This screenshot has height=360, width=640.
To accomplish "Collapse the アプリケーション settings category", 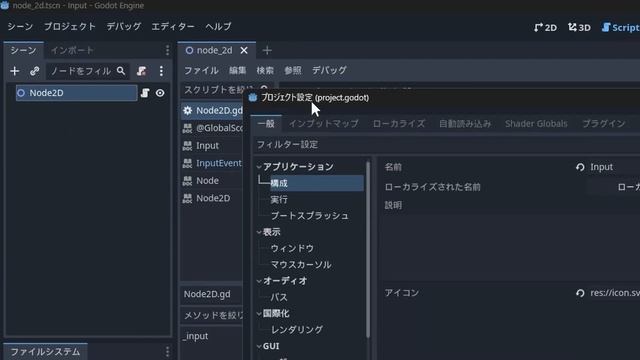I will tap(259, 167).
